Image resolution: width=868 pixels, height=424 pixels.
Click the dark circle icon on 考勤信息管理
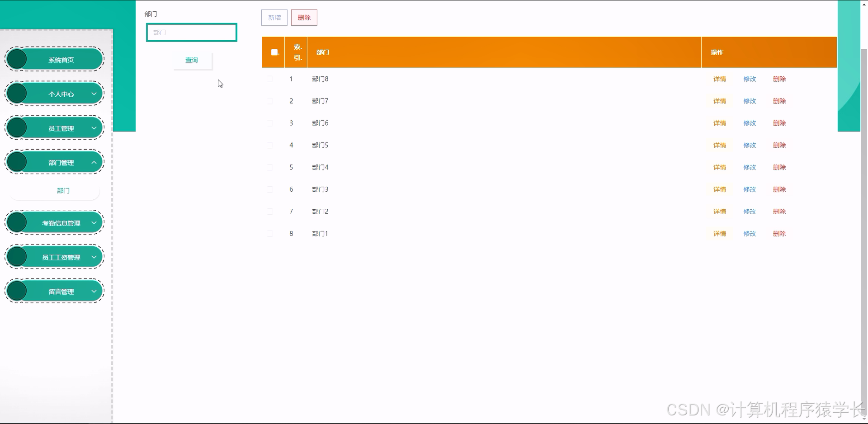click(17, 223)
